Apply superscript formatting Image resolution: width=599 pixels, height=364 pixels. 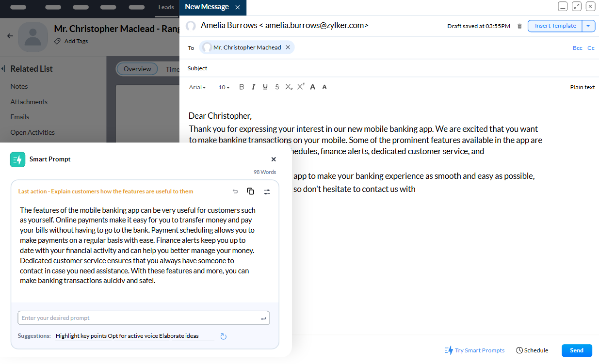301,87
